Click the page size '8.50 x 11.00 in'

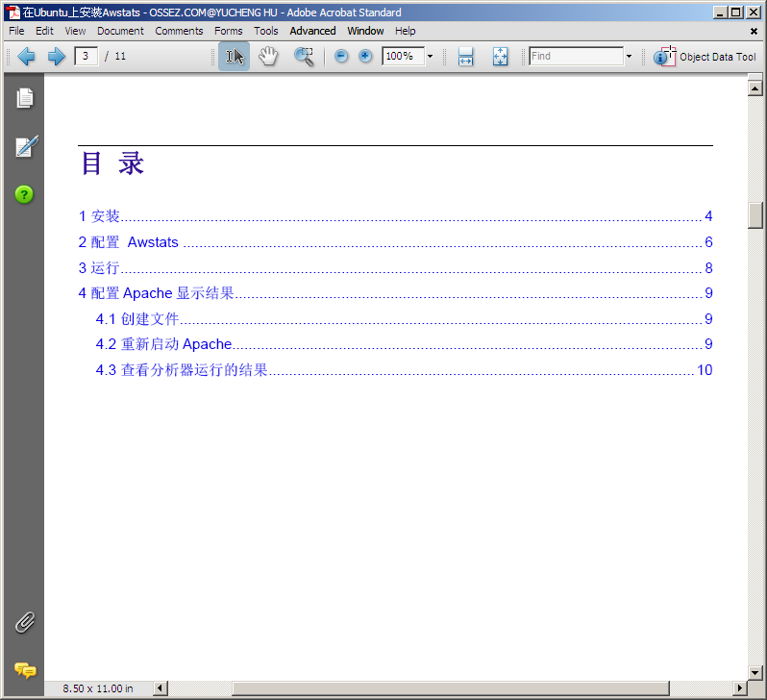tap(98, 688)
